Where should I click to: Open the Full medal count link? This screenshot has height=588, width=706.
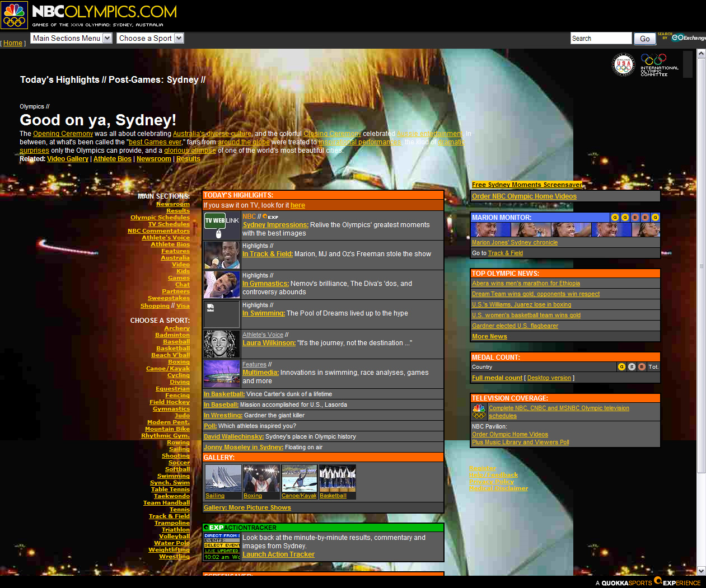pyautogui.click(x=497, y=378)
